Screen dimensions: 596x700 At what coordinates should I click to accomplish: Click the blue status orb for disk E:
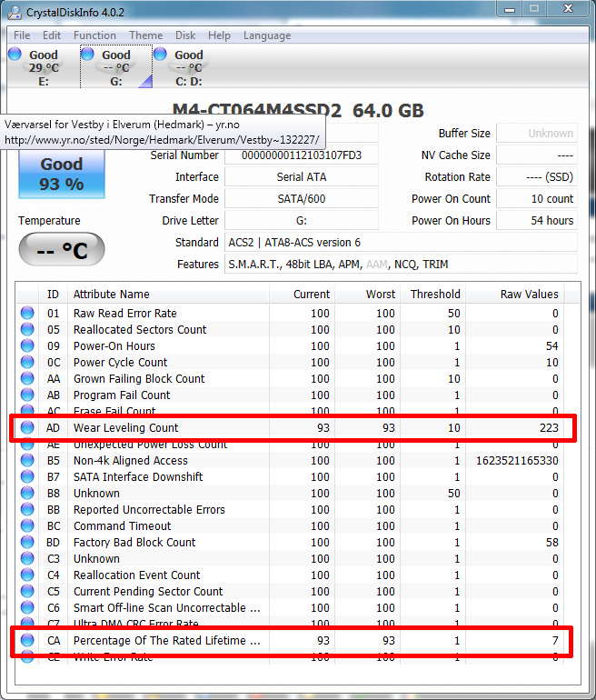coord(15,54)
